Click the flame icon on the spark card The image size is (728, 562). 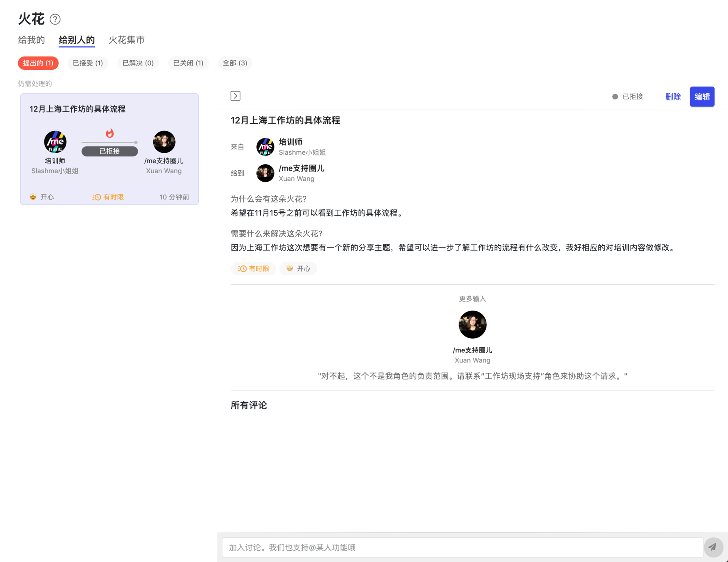110,133
